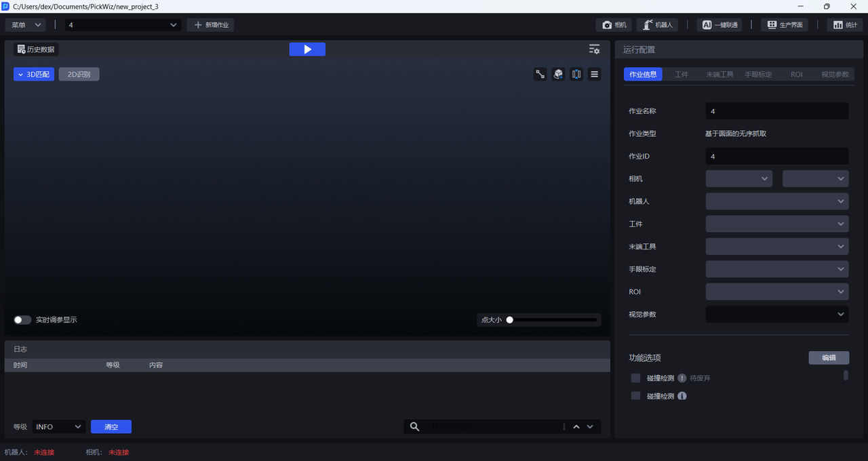The height and width of the screenshot is (461, 868).
Task: Switch to the 工件 tab
Action: (682, 75)
